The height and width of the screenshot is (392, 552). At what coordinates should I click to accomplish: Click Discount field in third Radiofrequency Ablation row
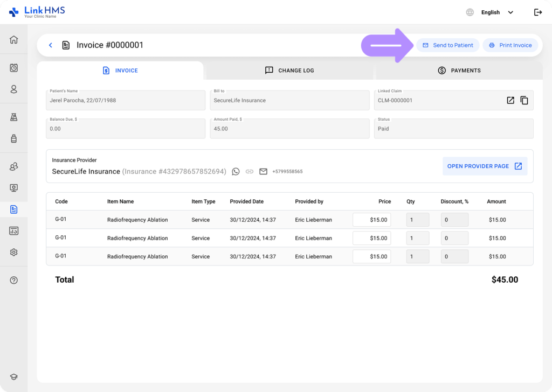pos(454,256)
